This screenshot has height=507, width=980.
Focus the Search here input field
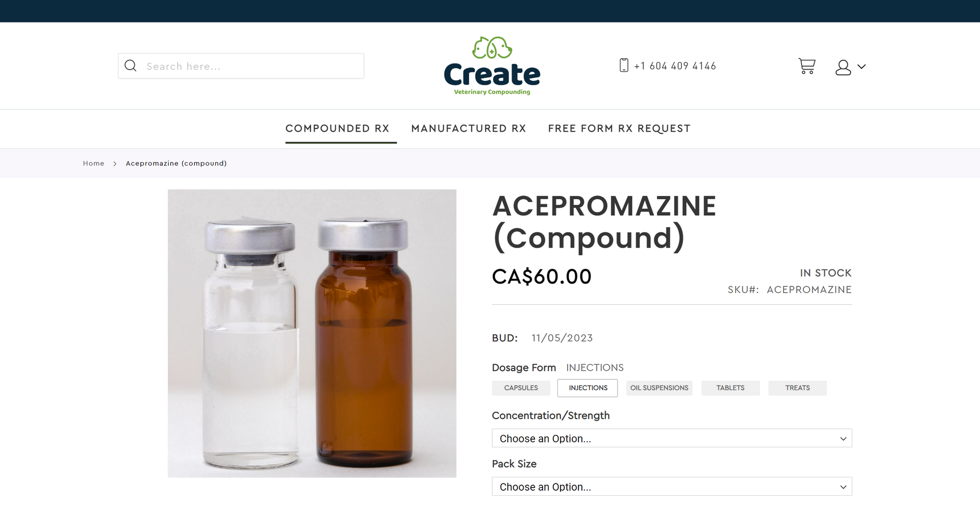(241, 66)
